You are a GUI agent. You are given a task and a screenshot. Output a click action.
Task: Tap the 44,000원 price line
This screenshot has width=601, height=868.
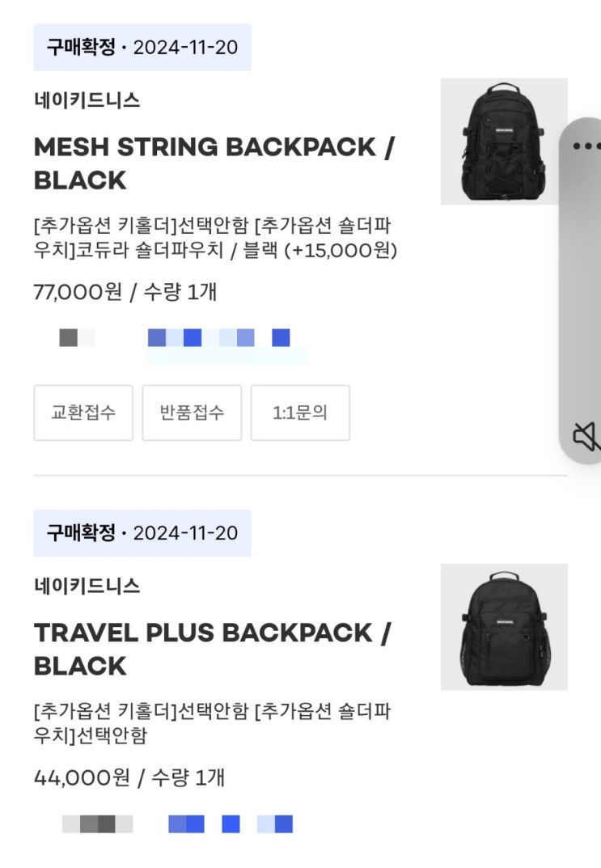(x=129, y=777)
